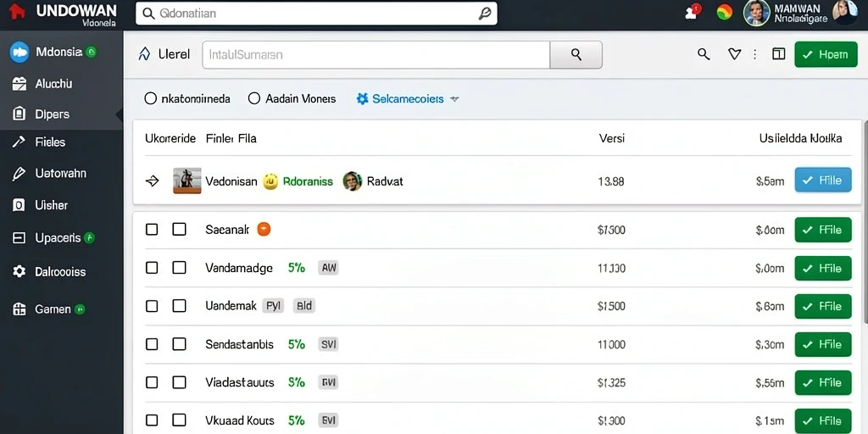Click the Radvat avatar icon
The image size is (868, 434).
click(x=352, y=181)
